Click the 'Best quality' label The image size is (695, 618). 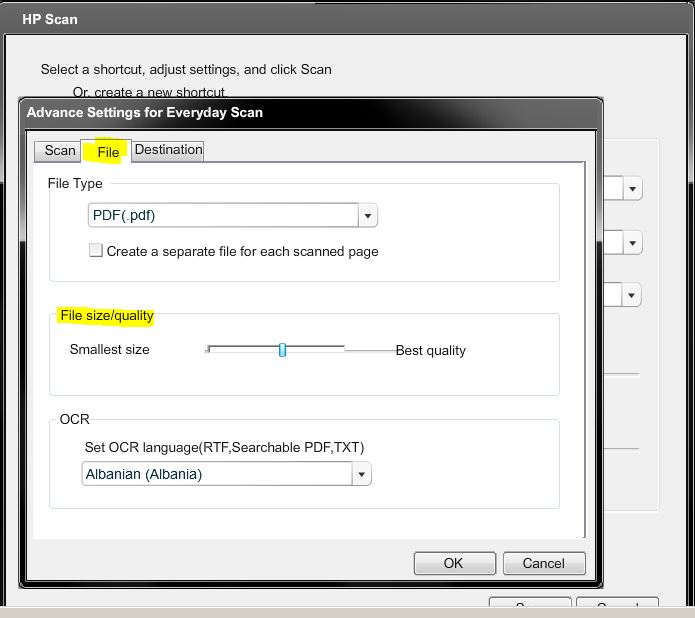tap(430, 351)
